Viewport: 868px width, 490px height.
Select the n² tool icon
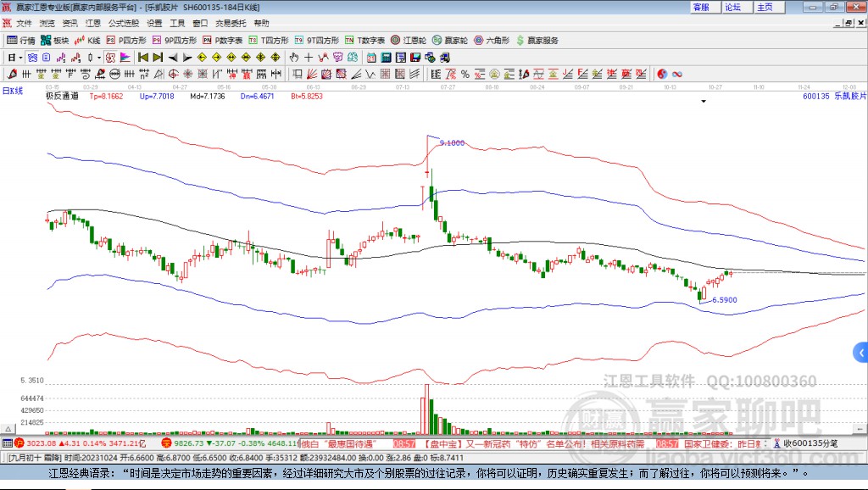click(144, 75)
